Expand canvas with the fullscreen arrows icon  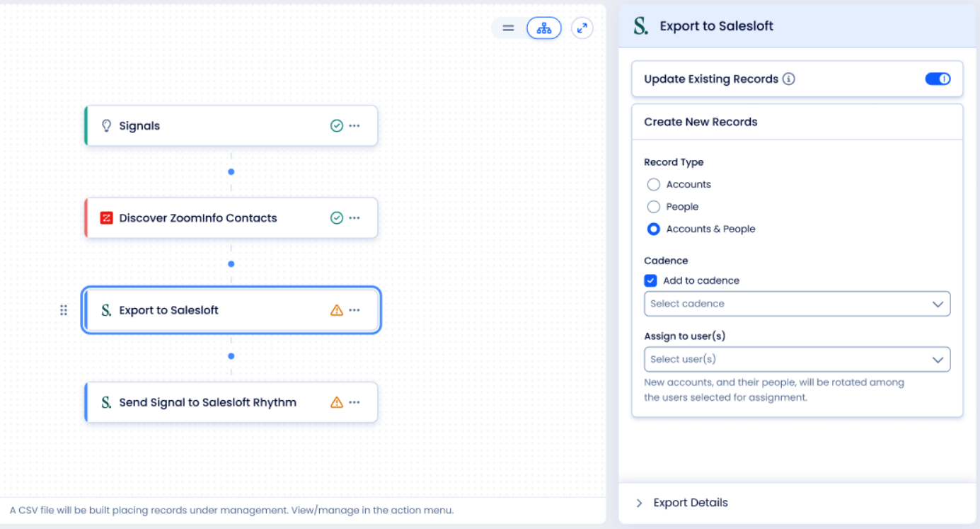[582, 28]
